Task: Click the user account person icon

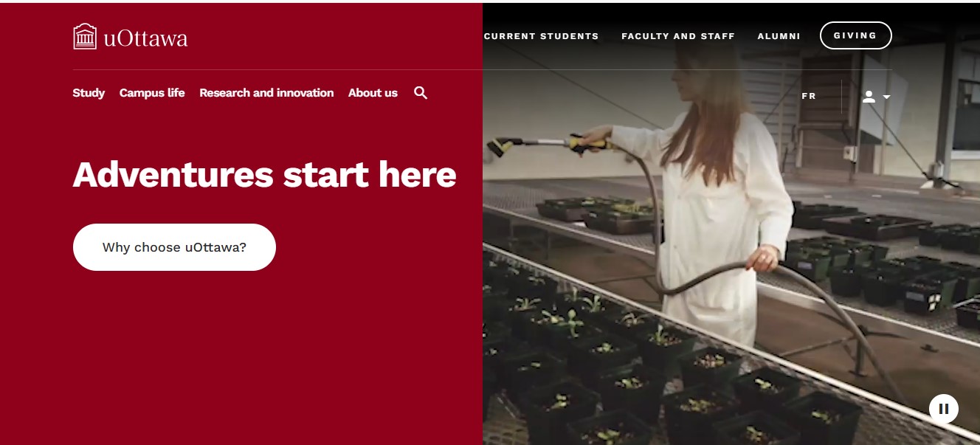Action: pyautogui.click(x=869, y=97)
